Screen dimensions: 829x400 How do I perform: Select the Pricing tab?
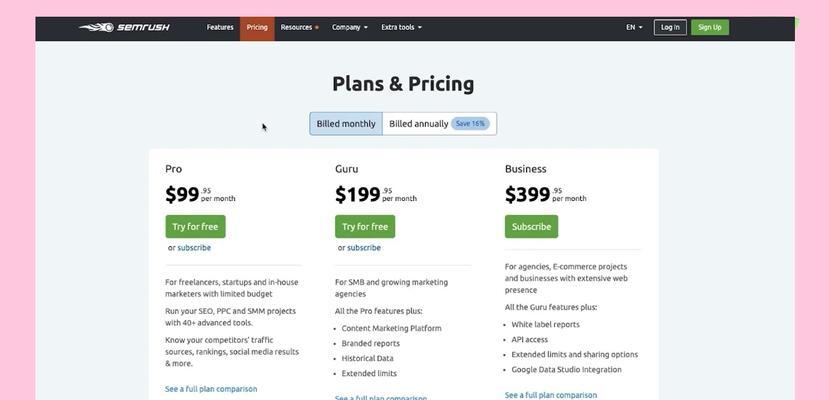coord(257,28)
